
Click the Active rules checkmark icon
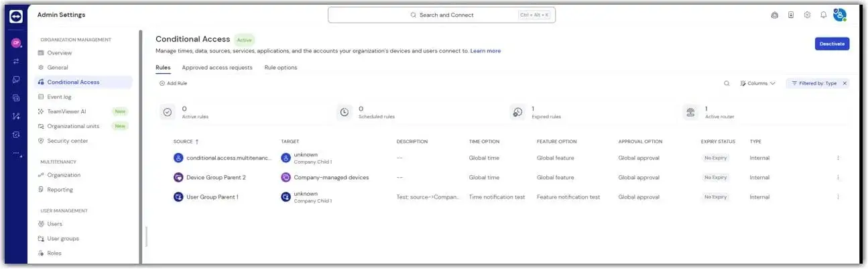tap(168, 113)
